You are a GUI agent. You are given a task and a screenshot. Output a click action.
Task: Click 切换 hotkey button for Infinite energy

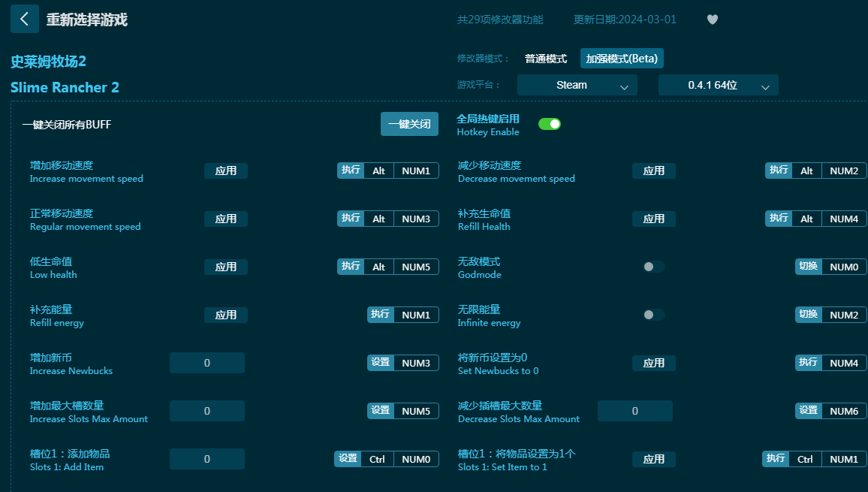point(809,314)
